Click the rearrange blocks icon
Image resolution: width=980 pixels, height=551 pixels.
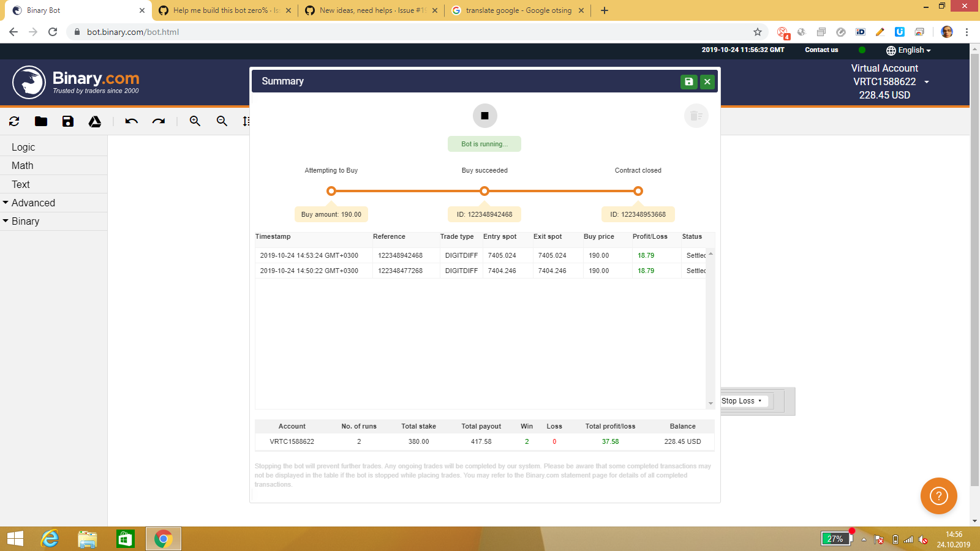pyautogui.click(x=246, y=121)
